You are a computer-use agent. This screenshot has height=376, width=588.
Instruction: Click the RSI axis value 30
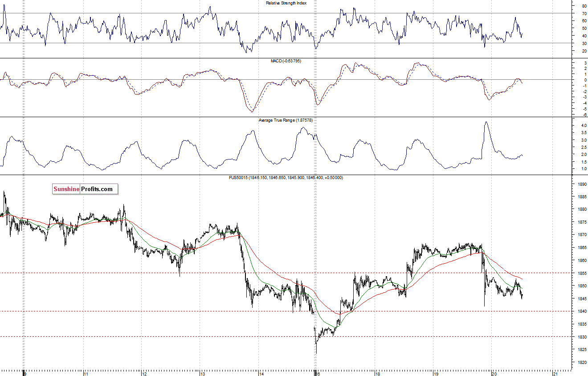584,43
